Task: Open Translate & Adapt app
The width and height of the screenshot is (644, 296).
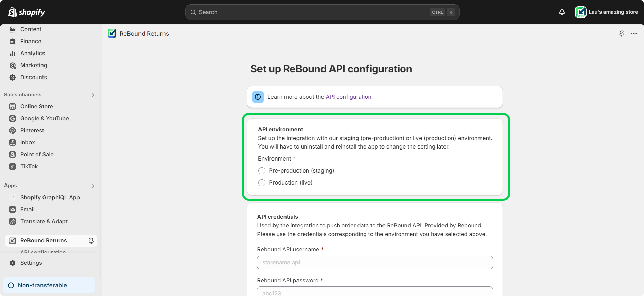Action: pyautogui.click(x=44, y=221)
